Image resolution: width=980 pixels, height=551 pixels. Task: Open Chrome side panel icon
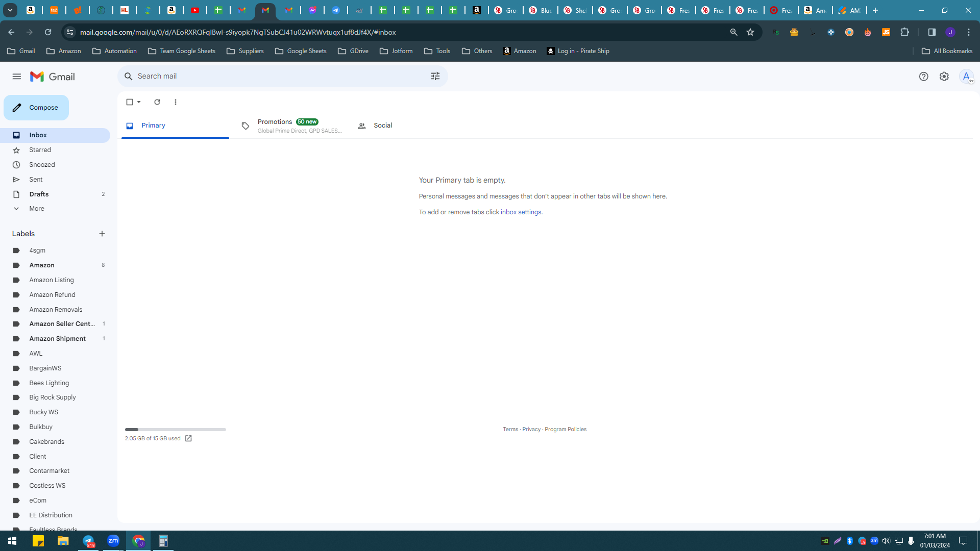(x=932, y=32)
